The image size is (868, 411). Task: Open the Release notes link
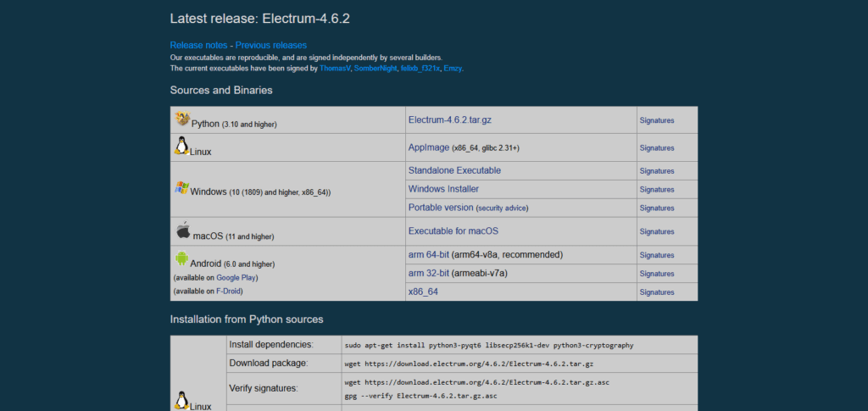coord(198,45)
